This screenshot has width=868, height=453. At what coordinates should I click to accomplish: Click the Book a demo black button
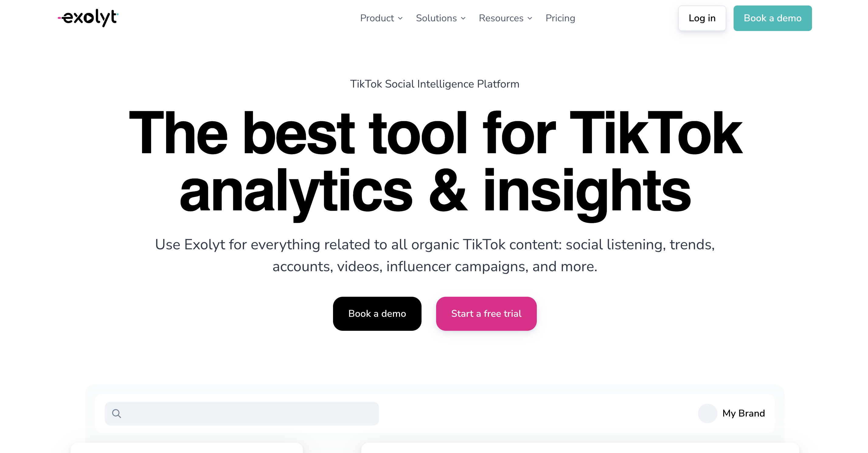click(x=377, y=313)
